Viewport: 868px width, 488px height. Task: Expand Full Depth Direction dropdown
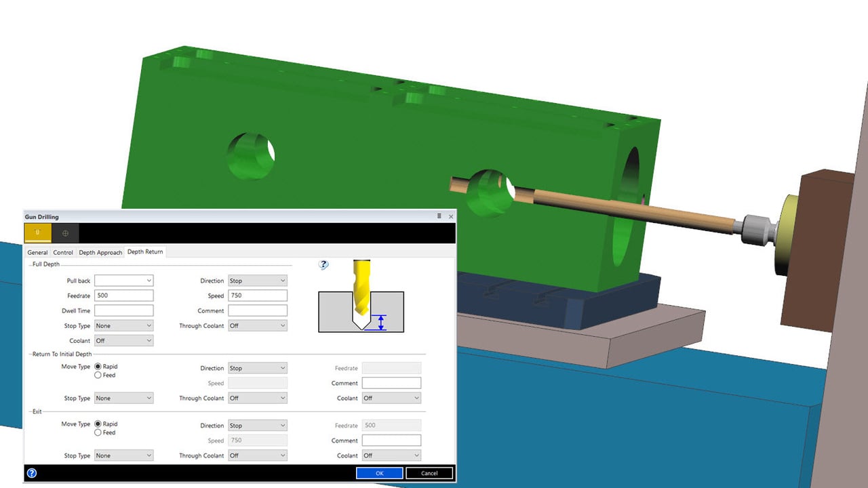tap(257, 281)
